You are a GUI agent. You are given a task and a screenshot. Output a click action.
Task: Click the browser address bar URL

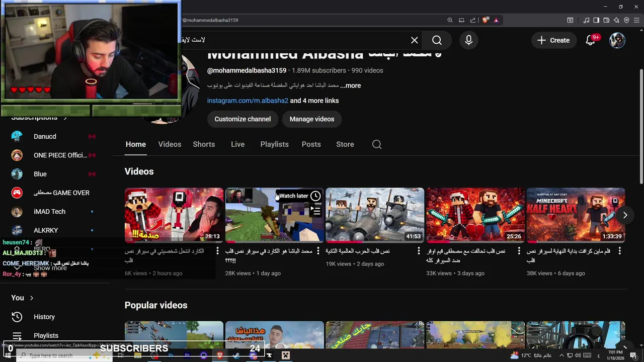pyautogui.click(x=210, y=20)
